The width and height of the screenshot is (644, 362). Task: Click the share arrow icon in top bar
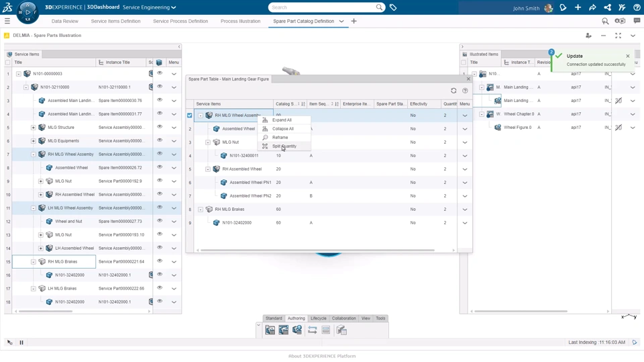(x=592, y=7)
